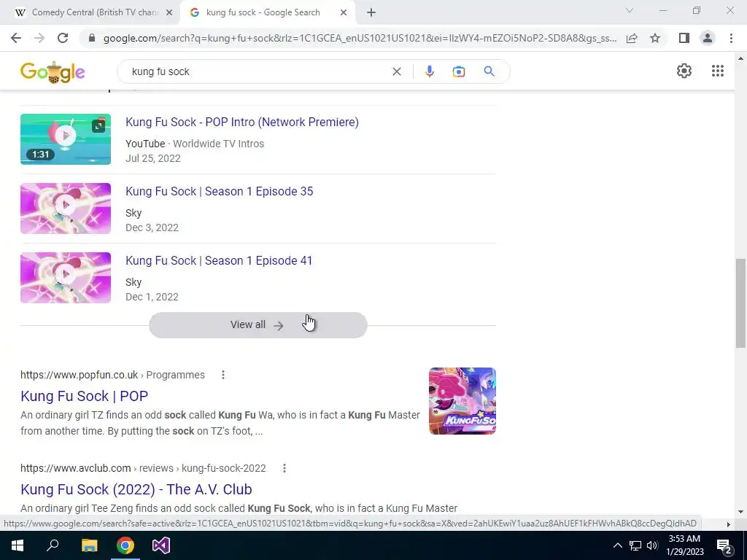Reload the Google search page
Image resolution: width=747 pixels, height=560 pixels.
(x=63, y=38)
